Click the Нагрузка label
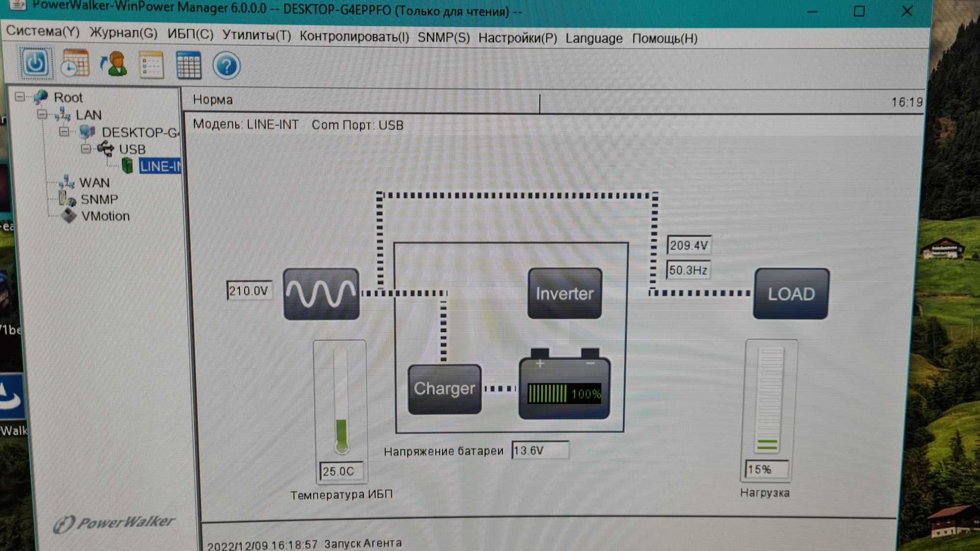The width and height of the screenshot is (980, 551). pyautogui.click(x=765, y=493)
